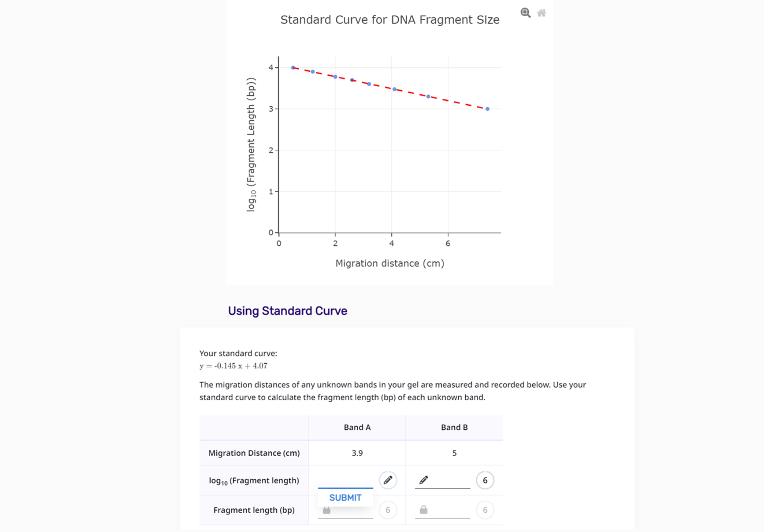This screenshot has width=764, height=532.
Task: Click the lock icon on Band A fragment length
Action: 326,510
